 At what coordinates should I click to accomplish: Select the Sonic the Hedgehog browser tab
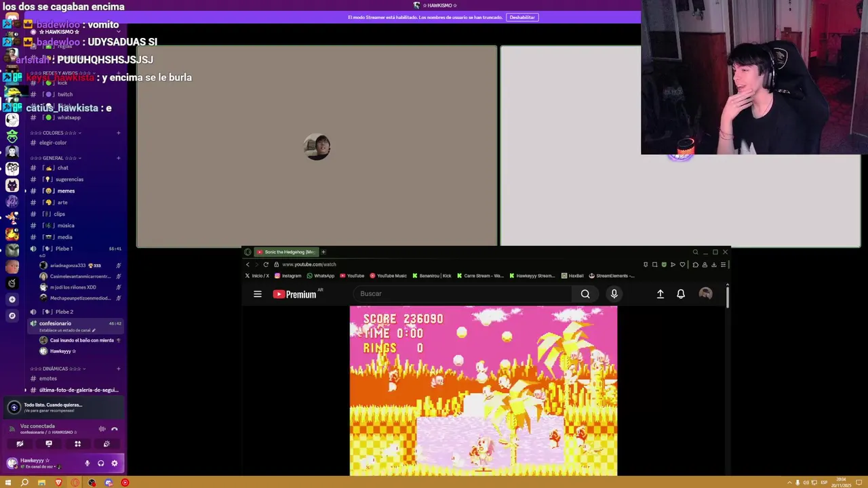click(x=285, y=252)
